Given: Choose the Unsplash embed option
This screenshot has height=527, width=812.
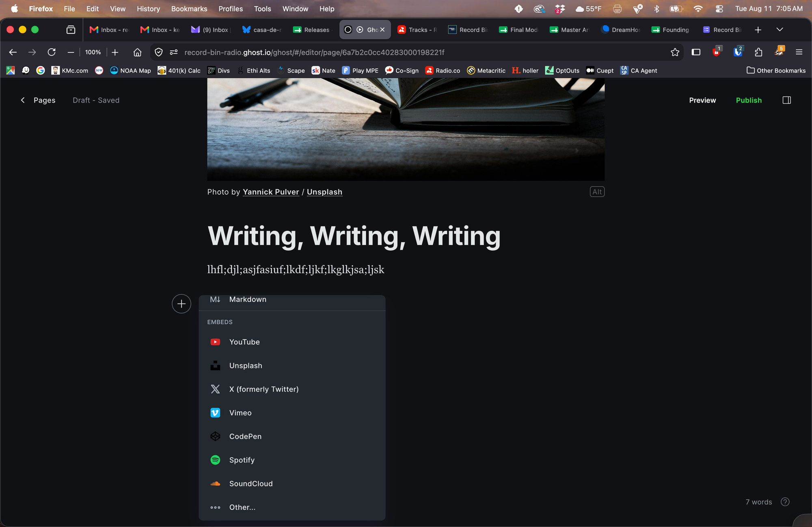Looking at the screenshot, I should [292, 366].
